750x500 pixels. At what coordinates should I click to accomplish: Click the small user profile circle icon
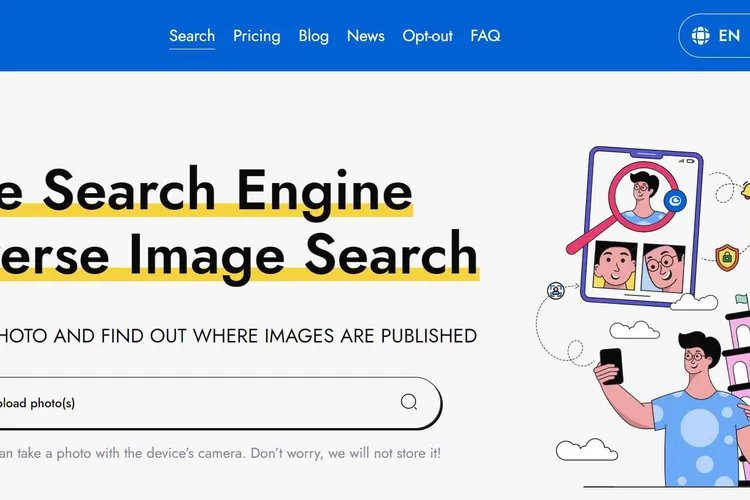point(555,291)
